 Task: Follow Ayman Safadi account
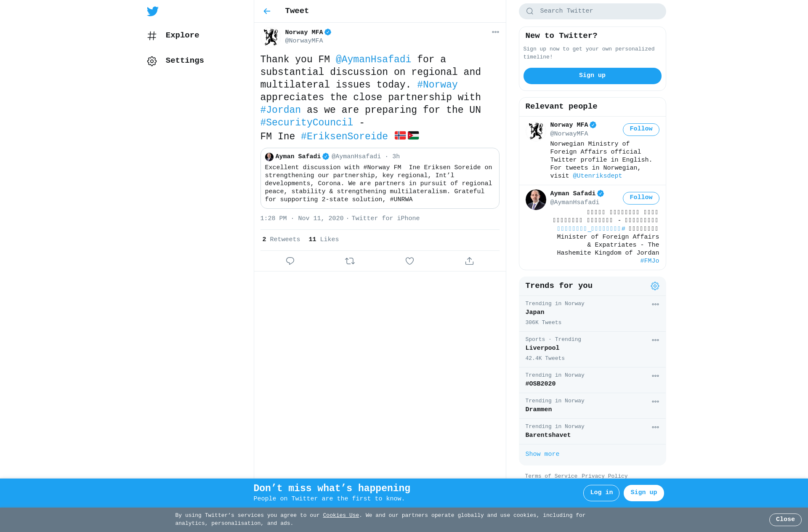(x=641, y=198)
